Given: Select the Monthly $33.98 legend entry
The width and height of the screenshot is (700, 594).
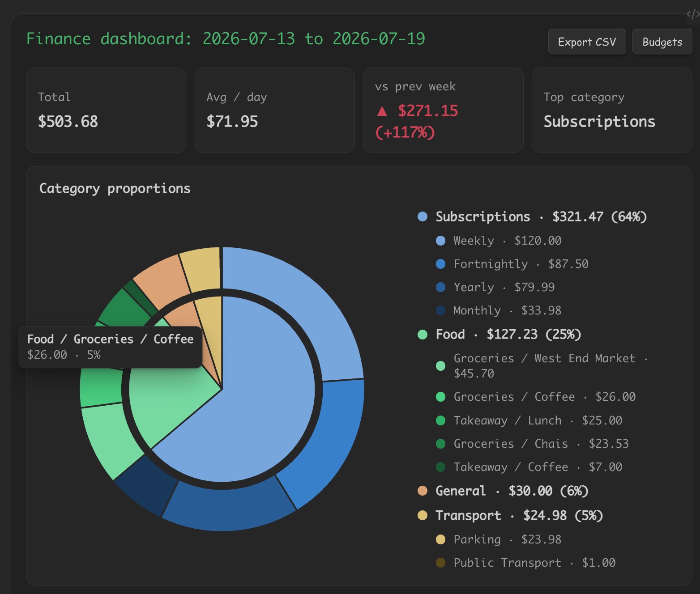Looking at the screenshot, I should tap(499, 310).
